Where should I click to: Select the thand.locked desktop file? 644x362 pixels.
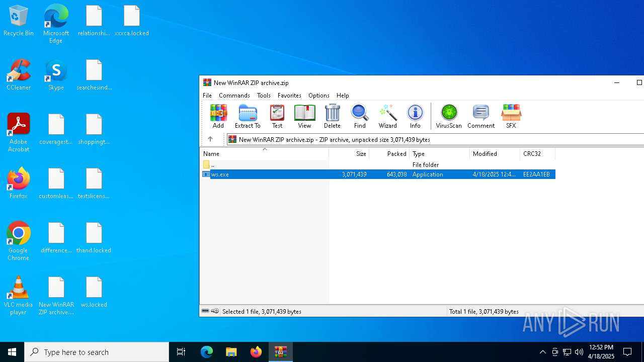coord(94,238)
